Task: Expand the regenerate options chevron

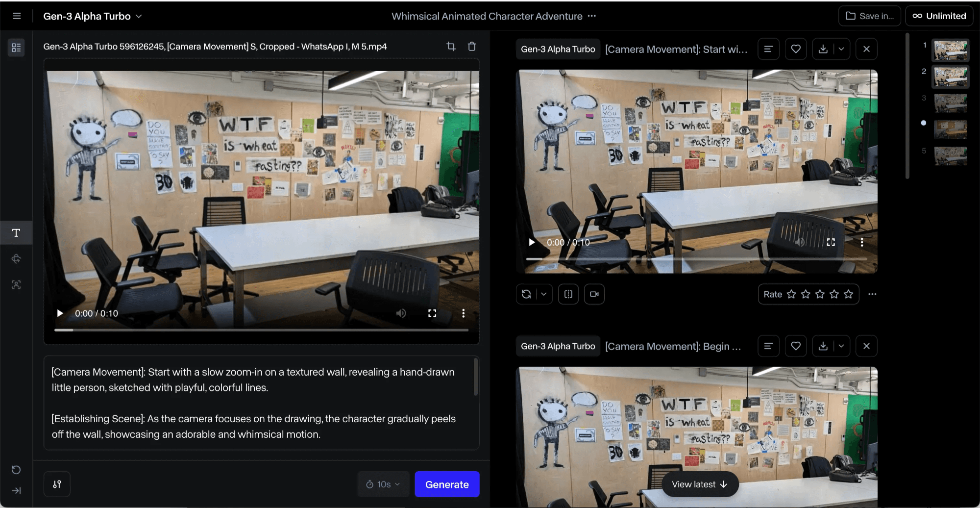Action: pos(544,294)
